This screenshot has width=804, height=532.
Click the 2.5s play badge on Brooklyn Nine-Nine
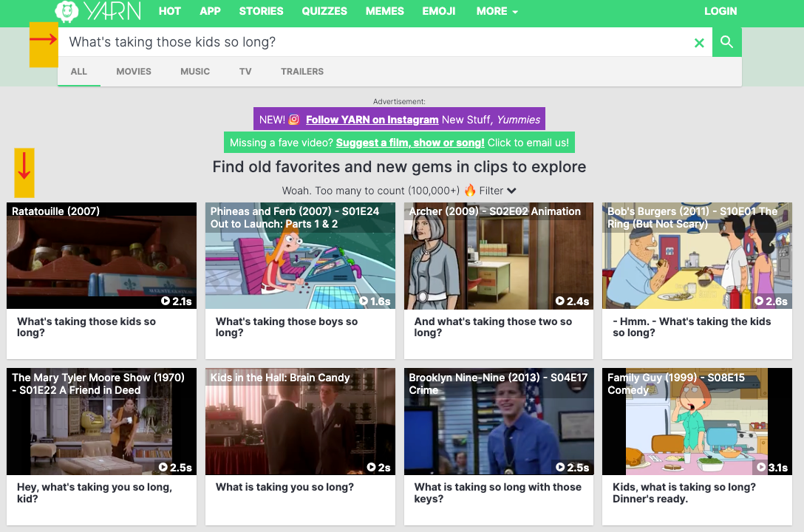pos(573,468)
